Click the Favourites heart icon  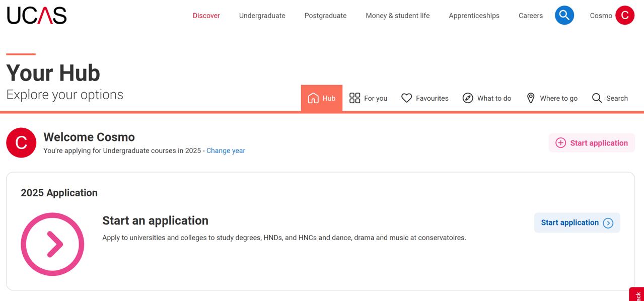tap(407, 98)
